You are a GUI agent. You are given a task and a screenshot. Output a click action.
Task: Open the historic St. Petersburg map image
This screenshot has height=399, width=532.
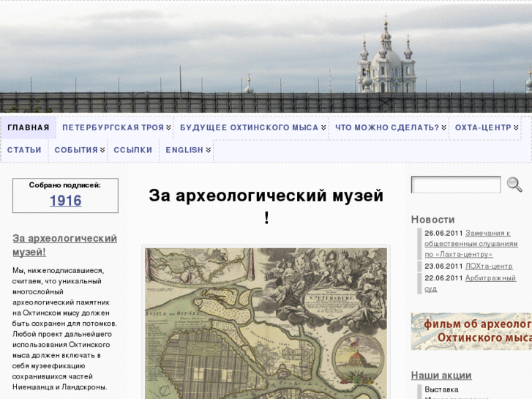coord(266,322)
